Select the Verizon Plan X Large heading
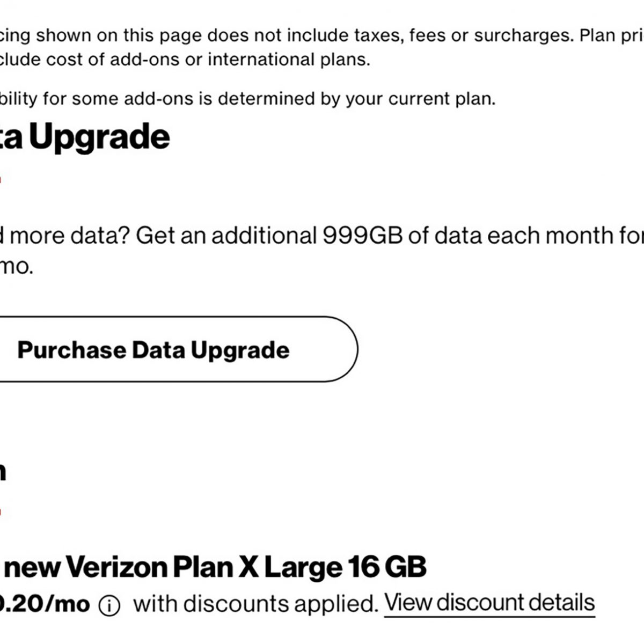The width and height of the screenshot is (644, 644). point(215,567)
